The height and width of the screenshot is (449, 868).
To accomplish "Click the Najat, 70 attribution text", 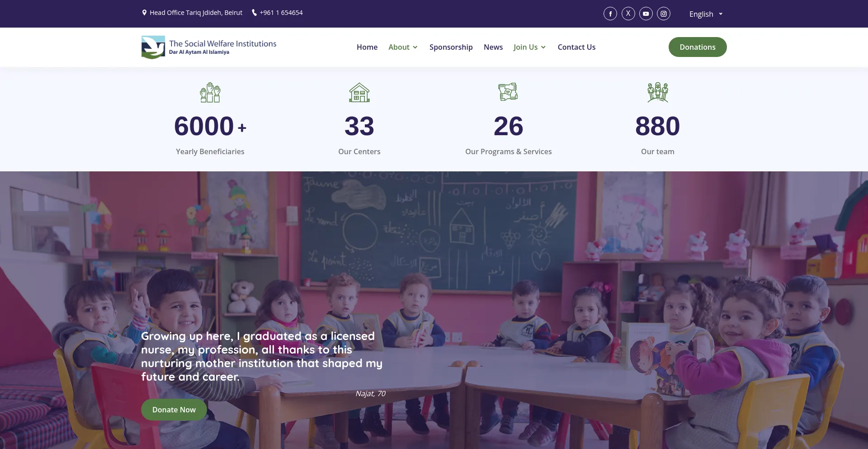I will [x=371, y=393].
